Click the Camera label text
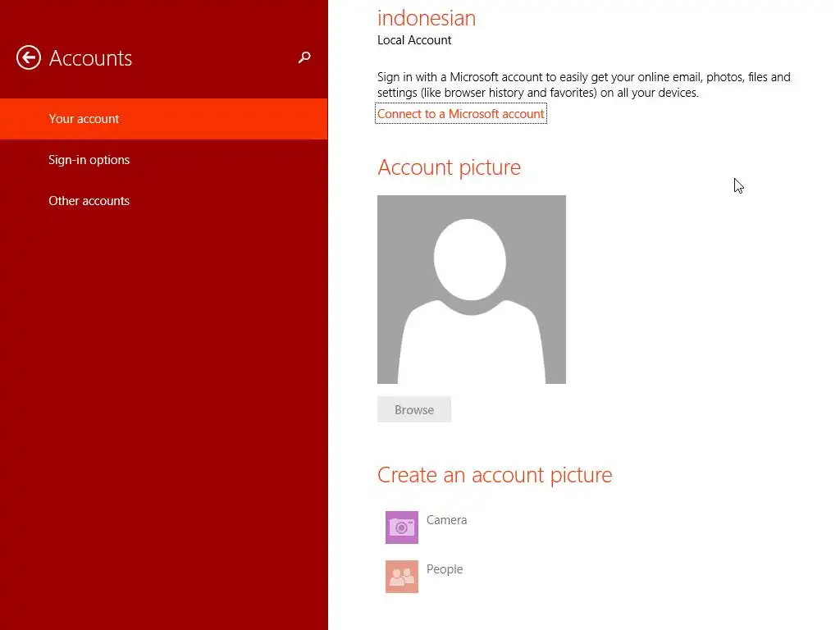Screen dimensions: 840x630 447,519
